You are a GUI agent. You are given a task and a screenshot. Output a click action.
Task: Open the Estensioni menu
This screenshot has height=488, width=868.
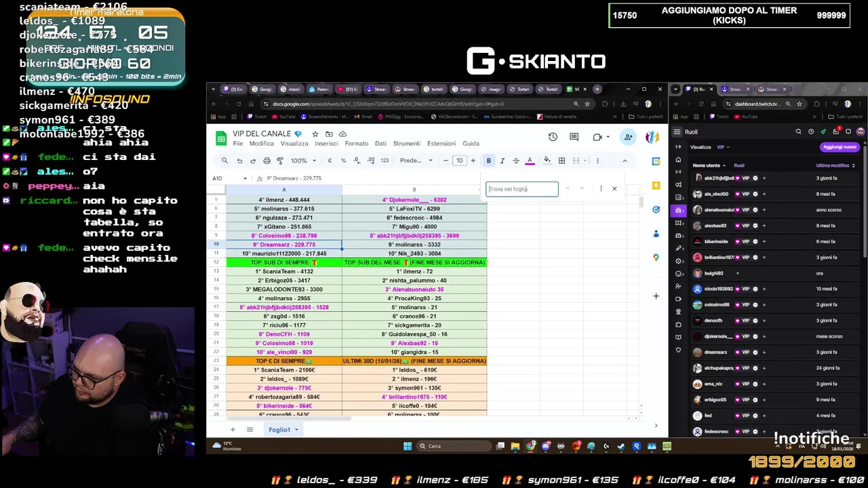[x=441, y=144]
